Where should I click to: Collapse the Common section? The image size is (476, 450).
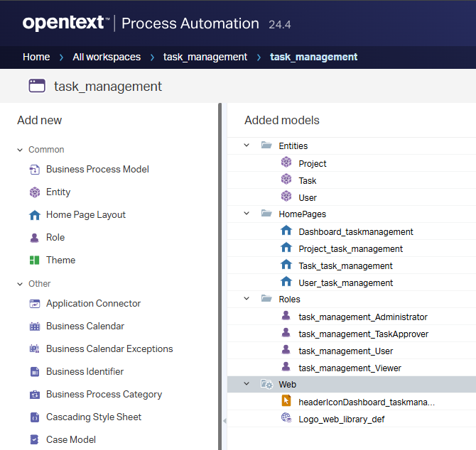20,150
